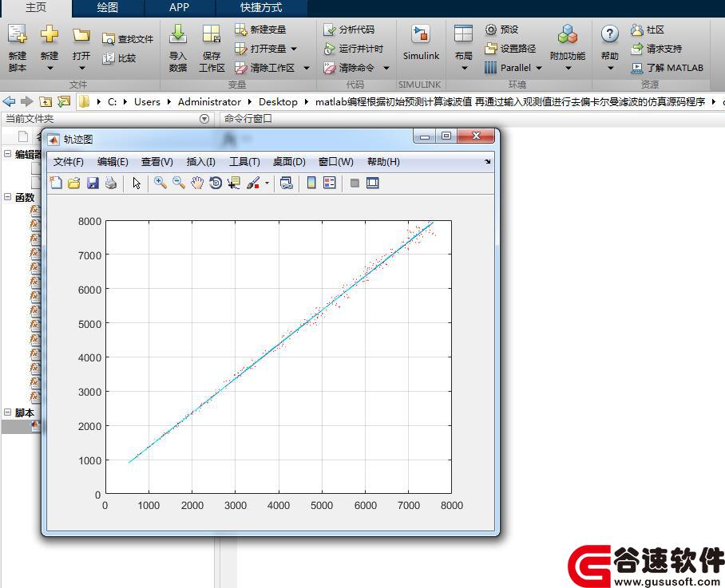This screenshot has width=725, height=588.
Task: Run the Analyze Code (分析代码) tool
Action: click(349, 30)
